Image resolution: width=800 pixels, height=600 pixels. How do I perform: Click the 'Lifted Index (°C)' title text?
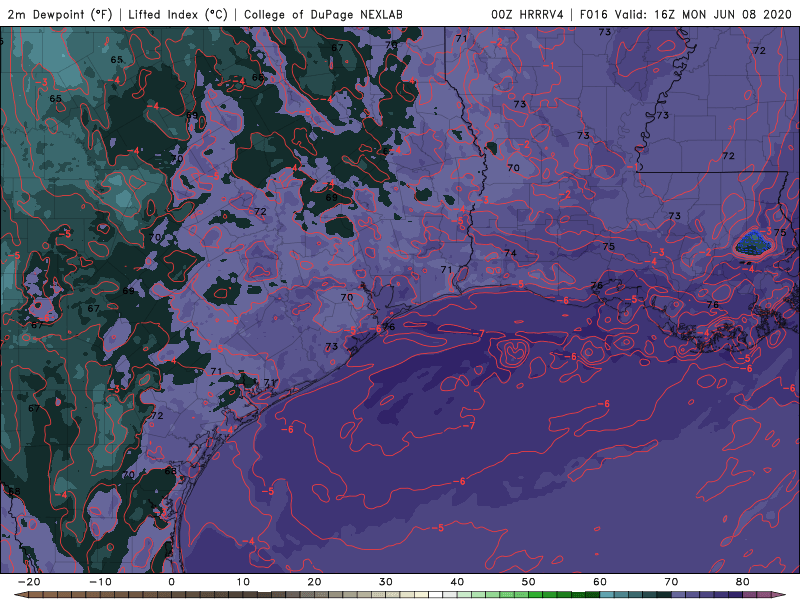(x=178, y=14)
